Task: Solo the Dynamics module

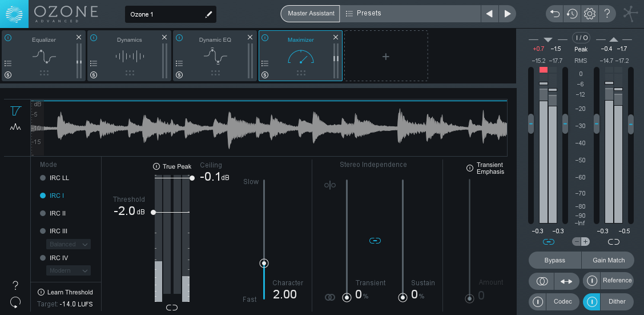Action: click(x=94, y=75)
